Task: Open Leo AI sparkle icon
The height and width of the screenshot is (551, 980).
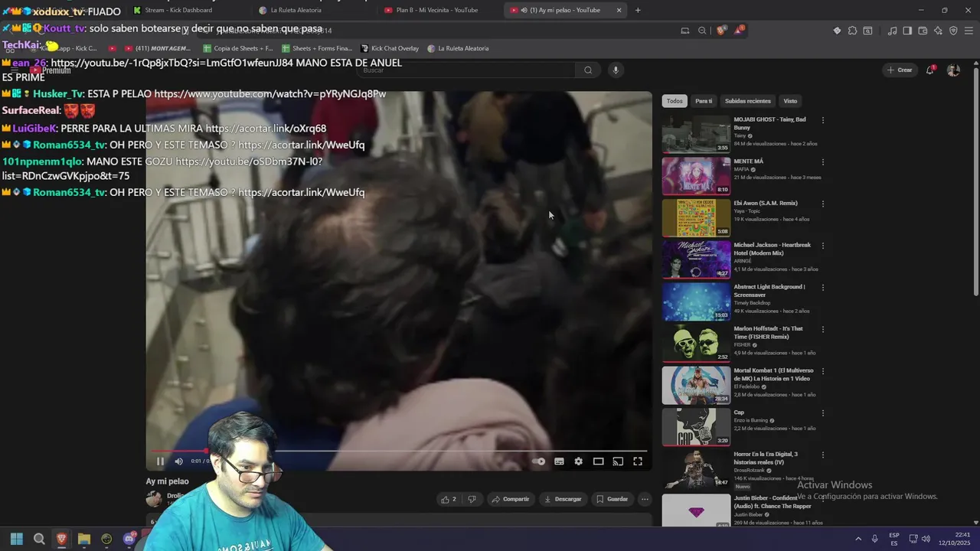Action: (938, 31)
